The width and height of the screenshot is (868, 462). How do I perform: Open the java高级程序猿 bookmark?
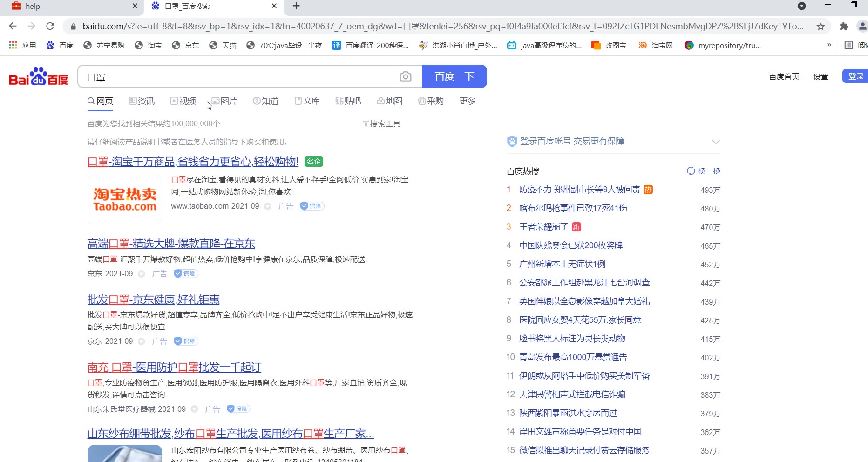[544, 45]
